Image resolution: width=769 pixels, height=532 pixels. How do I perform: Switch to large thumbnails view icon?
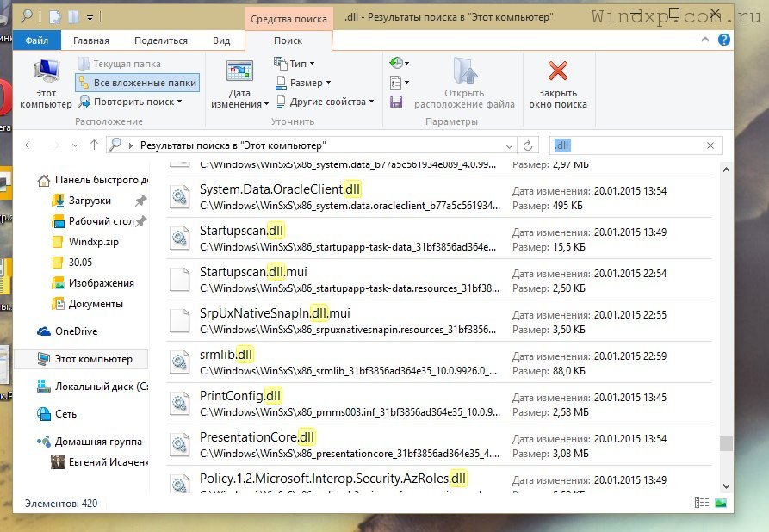pos(721,503)
